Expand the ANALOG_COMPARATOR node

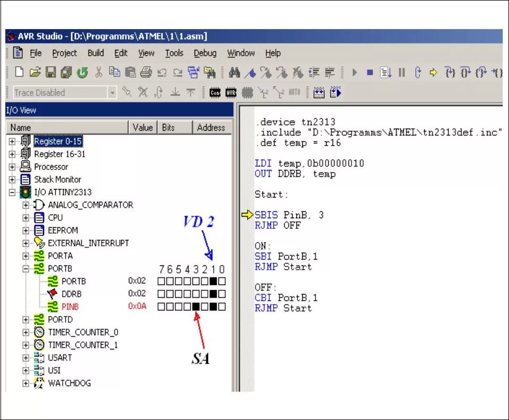click(x=25, y=205)
